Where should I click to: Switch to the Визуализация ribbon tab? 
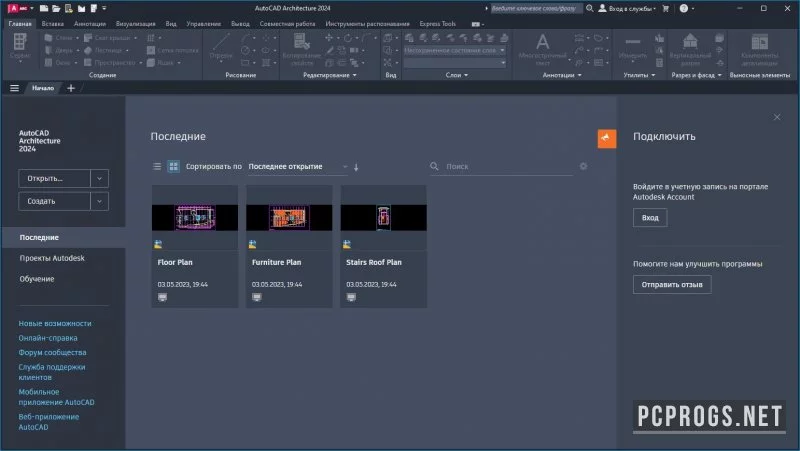tap(135, 23)
